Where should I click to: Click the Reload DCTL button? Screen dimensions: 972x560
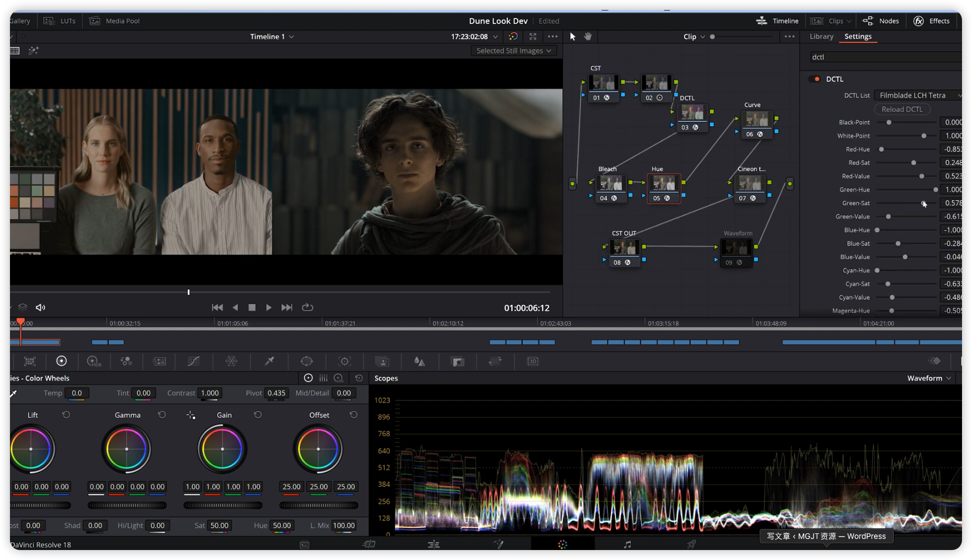(x=902, y=109)
